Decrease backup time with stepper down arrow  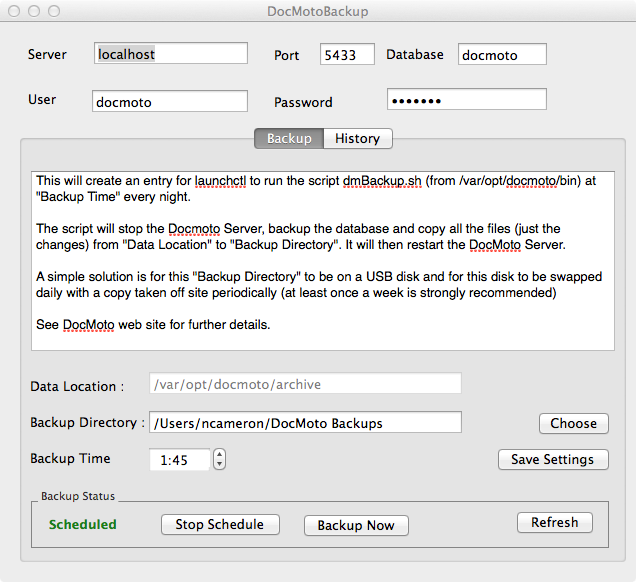pyautogui.click(x=219, y=464)
